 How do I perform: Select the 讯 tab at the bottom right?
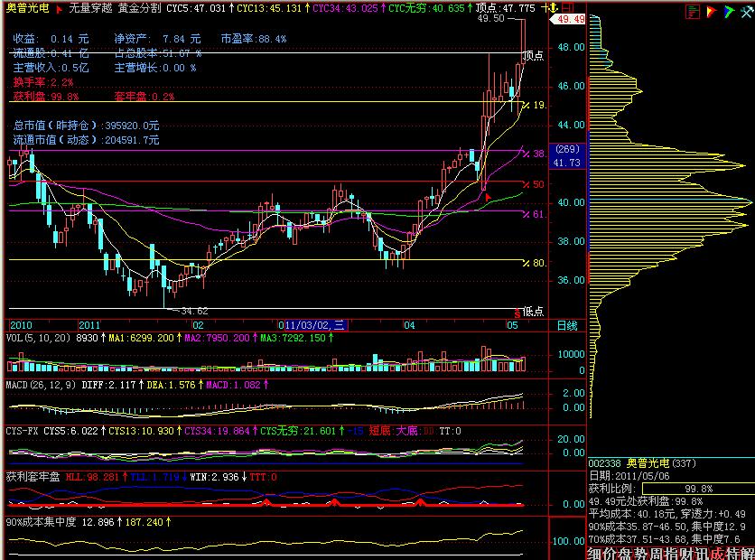coord(703,554)
